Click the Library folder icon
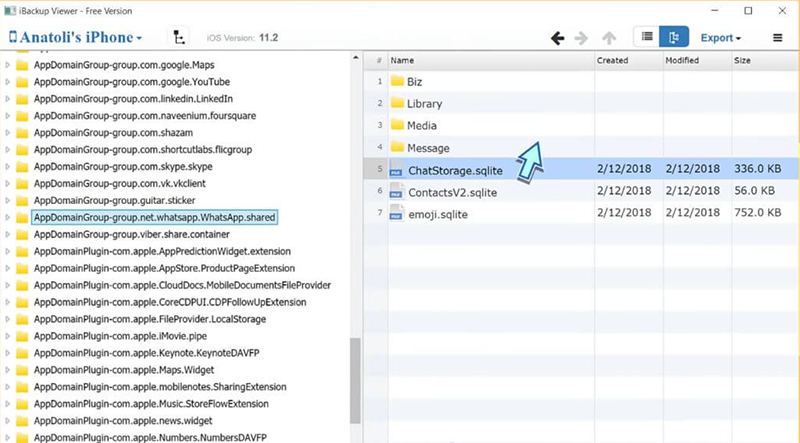 click(x=397, y=103)
